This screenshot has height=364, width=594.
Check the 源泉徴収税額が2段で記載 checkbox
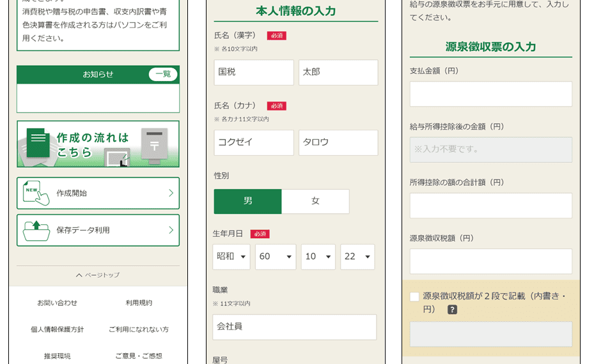point(414,297)
